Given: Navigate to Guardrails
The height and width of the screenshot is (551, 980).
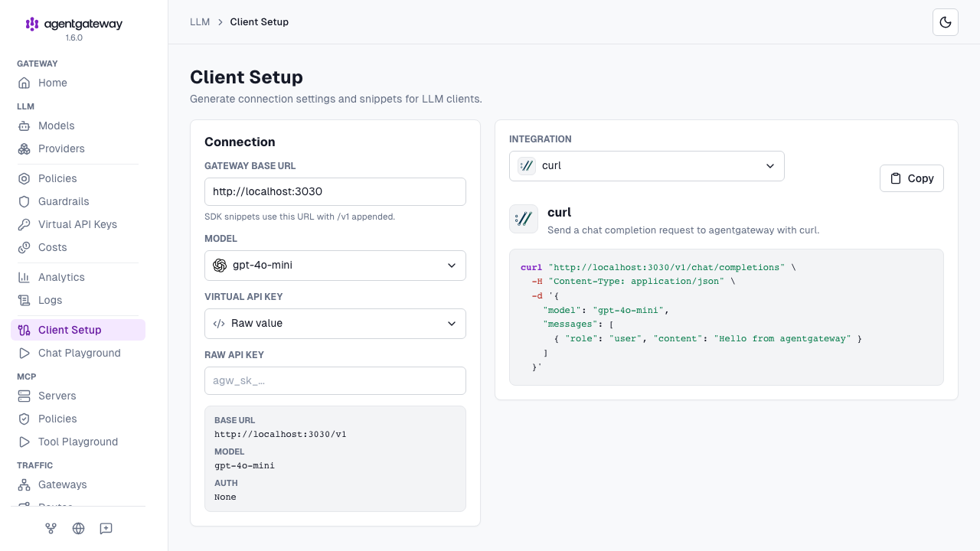Looking at the screenshot, I should point(78,201).
